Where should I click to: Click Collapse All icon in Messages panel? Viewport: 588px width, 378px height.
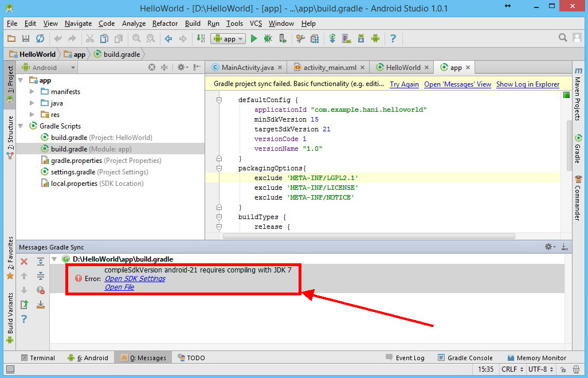(41, 276)
